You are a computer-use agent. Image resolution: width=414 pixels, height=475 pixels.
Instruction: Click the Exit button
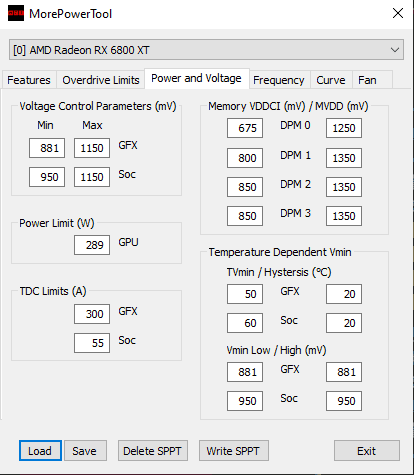point(367,451)
